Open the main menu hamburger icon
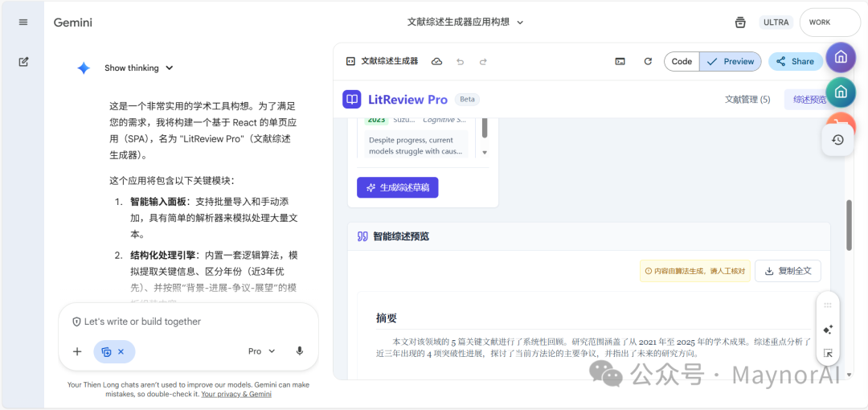Image resolution: width=868 pixels, height=410 pixels. pyautogui.click(x=23, y=23)
